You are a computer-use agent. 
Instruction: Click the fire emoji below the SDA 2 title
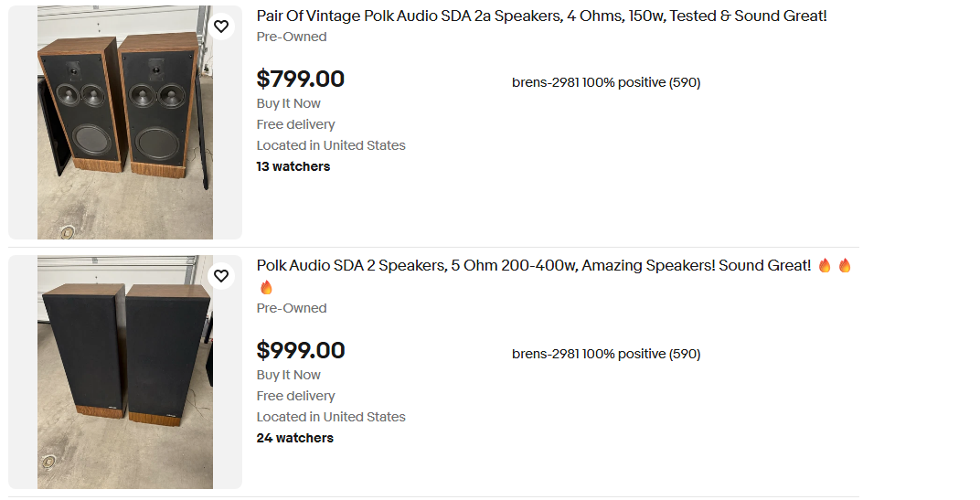coord(266,288)
